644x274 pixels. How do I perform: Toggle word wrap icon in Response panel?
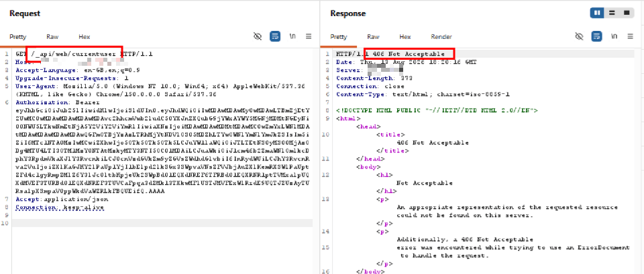[x=596, y=37]
